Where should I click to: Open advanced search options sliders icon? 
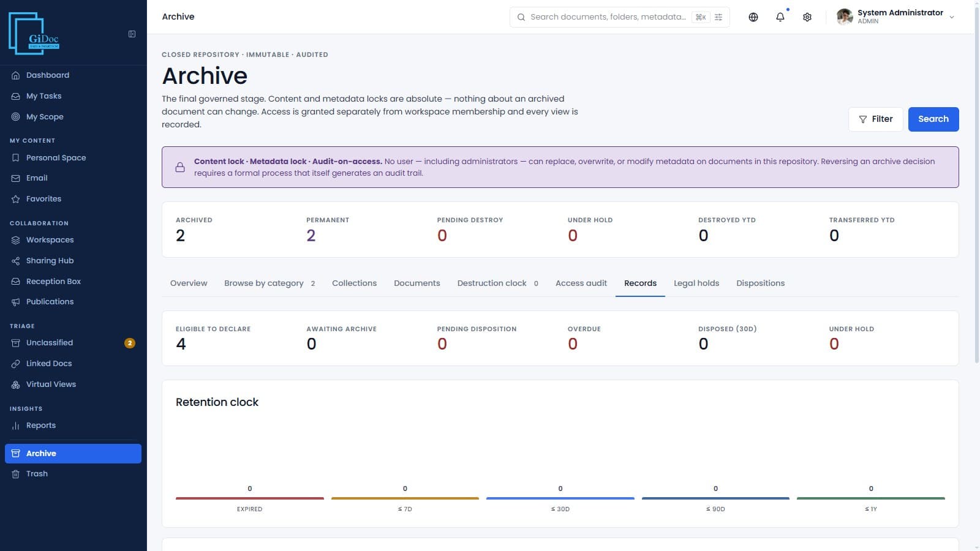718,17
